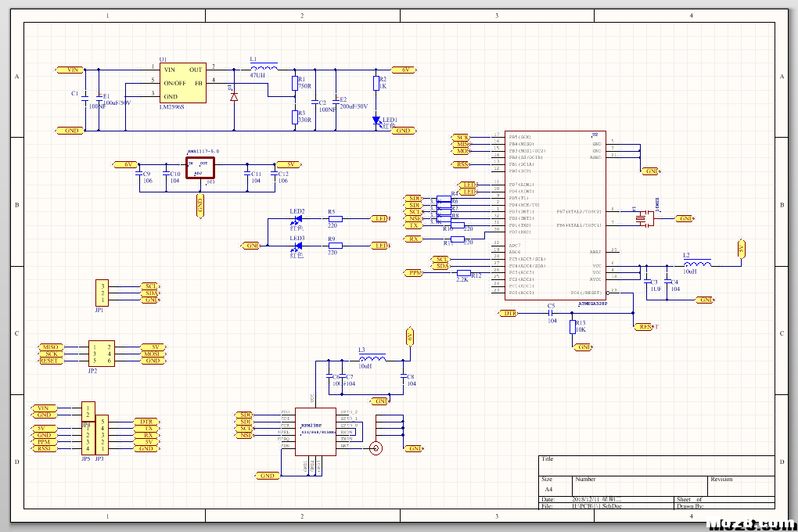This screenshot has height=532, width=798.
Task: Click resistor R9 220 symbol
Action: coord(336,246)
